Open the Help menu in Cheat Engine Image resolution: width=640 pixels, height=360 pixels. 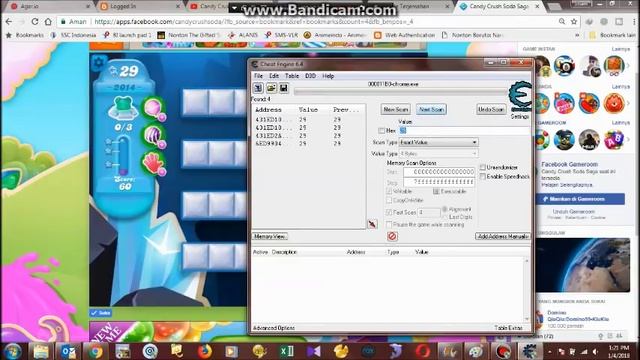point(328,76)
